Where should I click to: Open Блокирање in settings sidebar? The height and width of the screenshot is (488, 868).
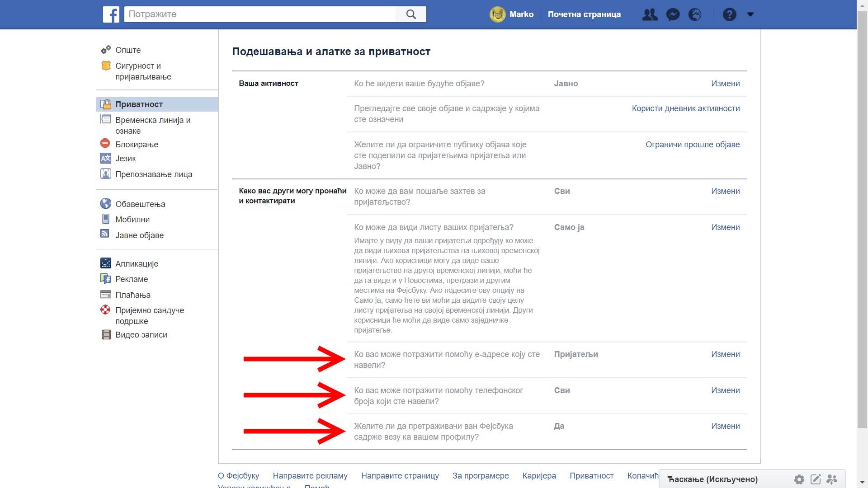point(137,145)
